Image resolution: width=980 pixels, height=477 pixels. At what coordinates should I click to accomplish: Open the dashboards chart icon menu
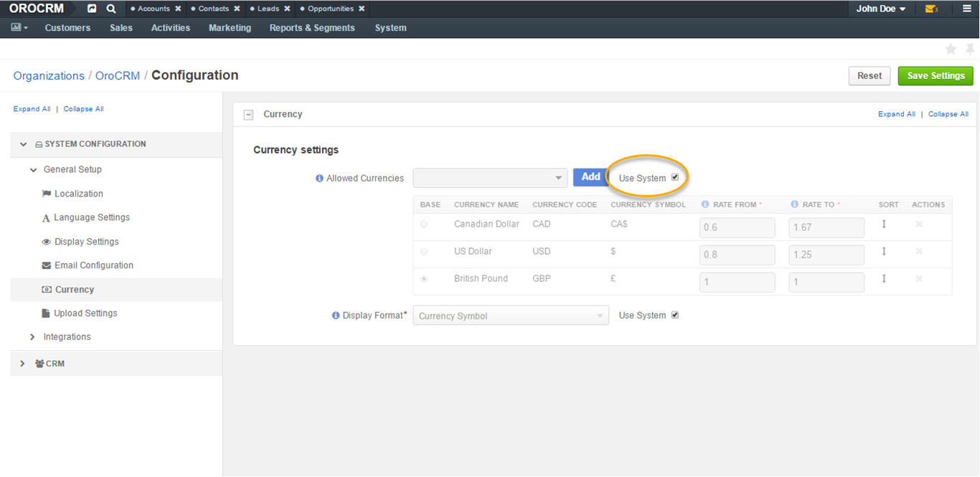point(19,28)
